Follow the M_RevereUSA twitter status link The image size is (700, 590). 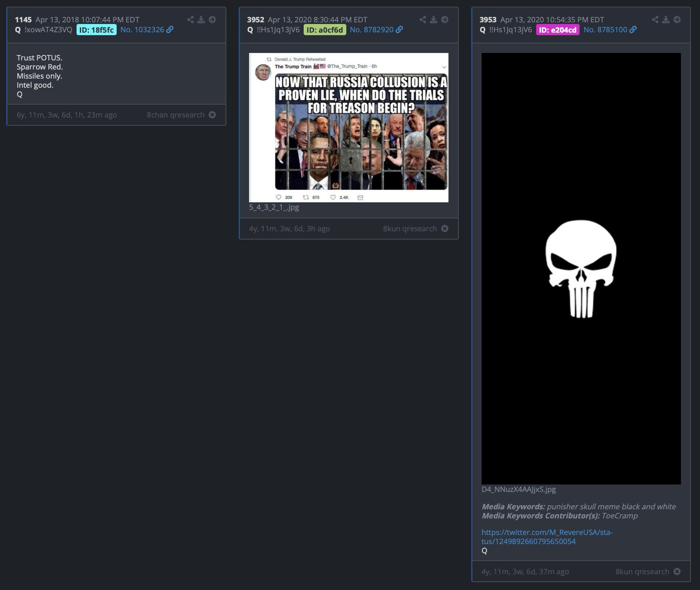tap(547, 537)
